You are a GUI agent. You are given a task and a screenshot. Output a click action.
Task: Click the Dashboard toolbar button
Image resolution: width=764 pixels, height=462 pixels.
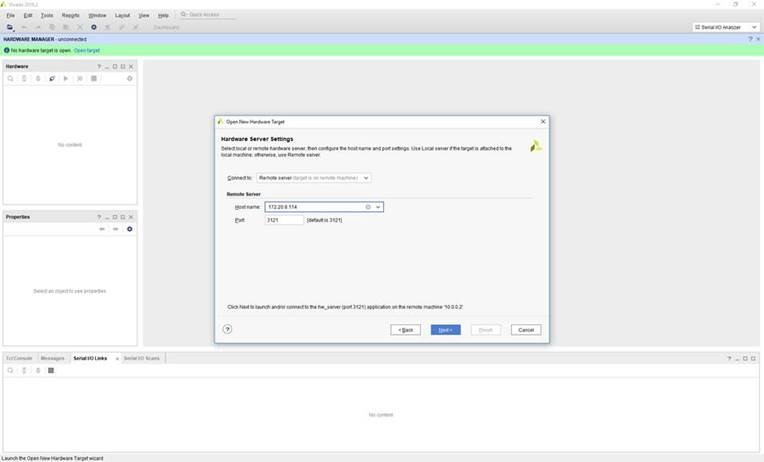coord(166,27)
